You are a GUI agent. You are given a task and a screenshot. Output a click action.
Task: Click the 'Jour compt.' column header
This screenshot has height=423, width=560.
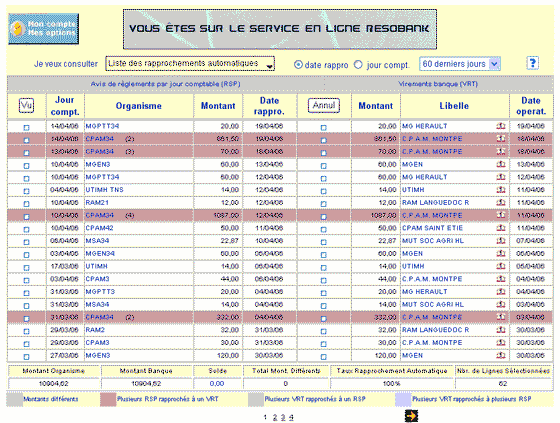(x=65, y=106)
